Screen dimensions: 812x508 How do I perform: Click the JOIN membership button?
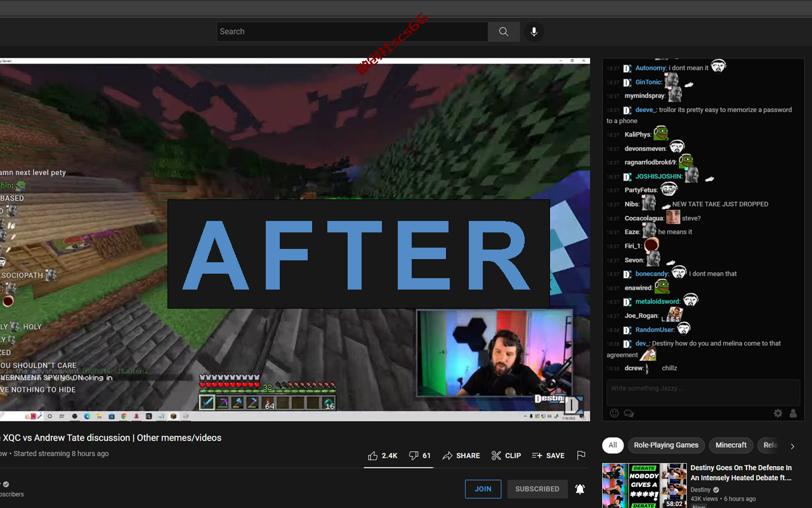(x=483, y=489)
